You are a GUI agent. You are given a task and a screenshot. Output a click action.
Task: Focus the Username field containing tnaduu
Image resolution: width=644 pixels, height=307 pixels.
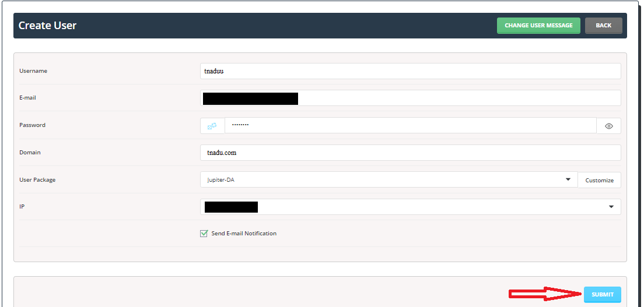410,71
